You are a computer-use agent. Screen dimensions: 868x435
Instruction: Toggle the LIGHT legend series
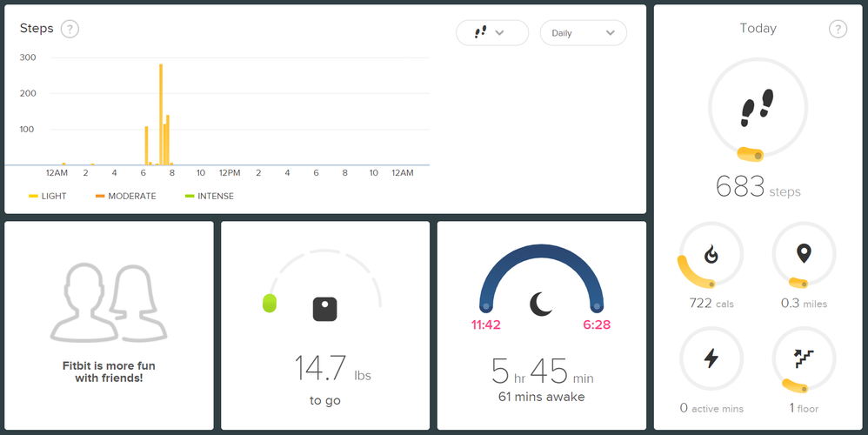click(48, 196)
